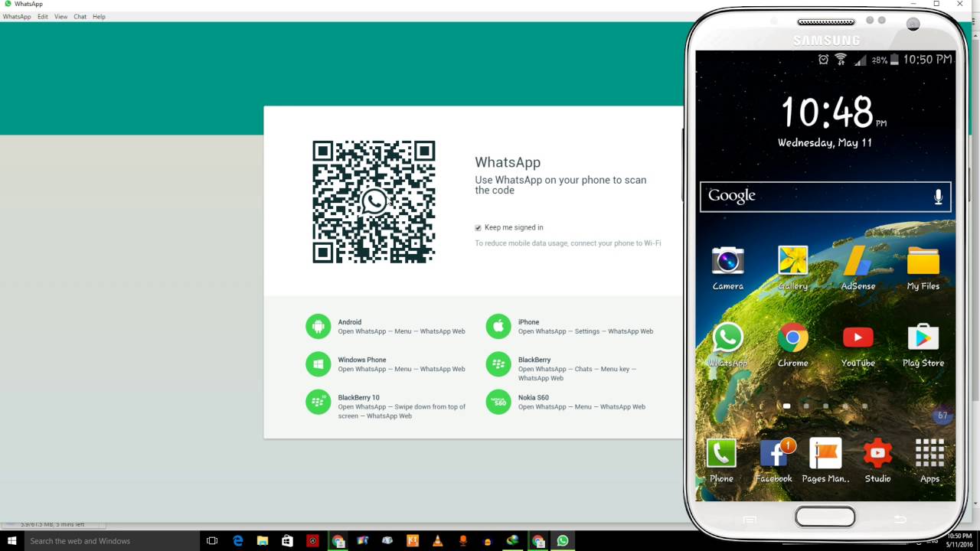Click the Android instructions text

(401, 331)
